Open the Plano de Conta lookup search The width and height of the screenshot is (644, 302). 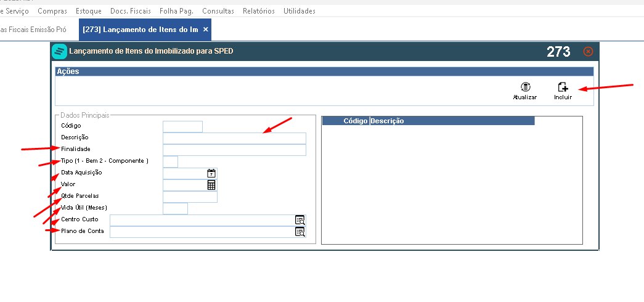point(300,232)
